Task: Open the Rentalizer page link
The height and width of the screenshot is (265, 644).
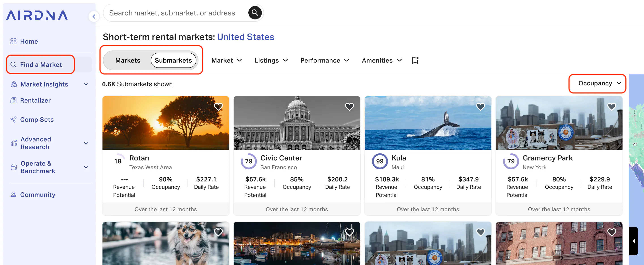Action: tap(35, 100)
